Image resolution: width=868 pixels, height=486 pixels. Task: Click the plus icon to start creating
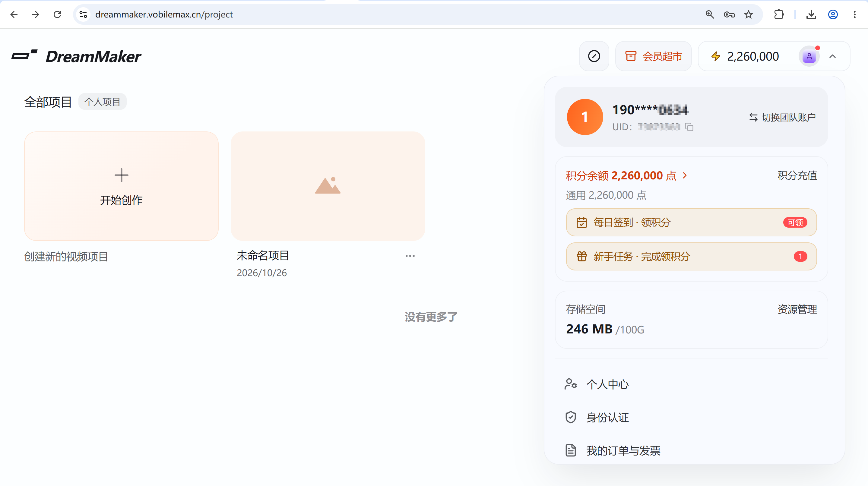click(121, 175)
